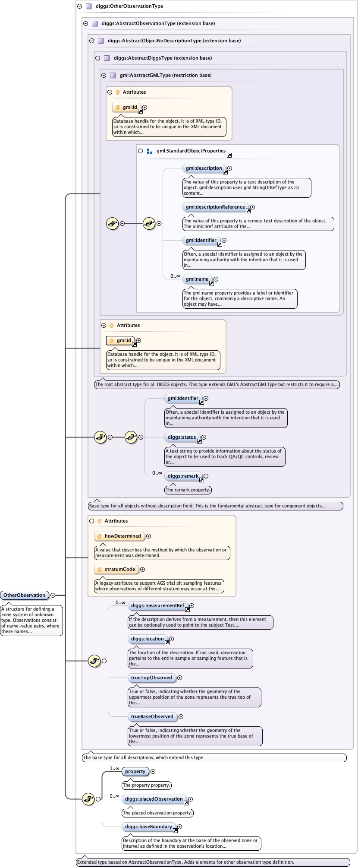Click the gml:StandardObjectProperties group icon

pos(149,151)
